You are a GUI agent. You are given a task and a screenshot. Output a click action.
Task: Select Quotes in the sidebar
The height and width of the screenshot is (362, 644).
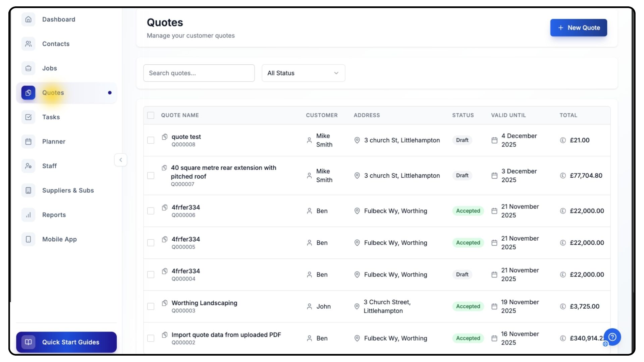53,93
